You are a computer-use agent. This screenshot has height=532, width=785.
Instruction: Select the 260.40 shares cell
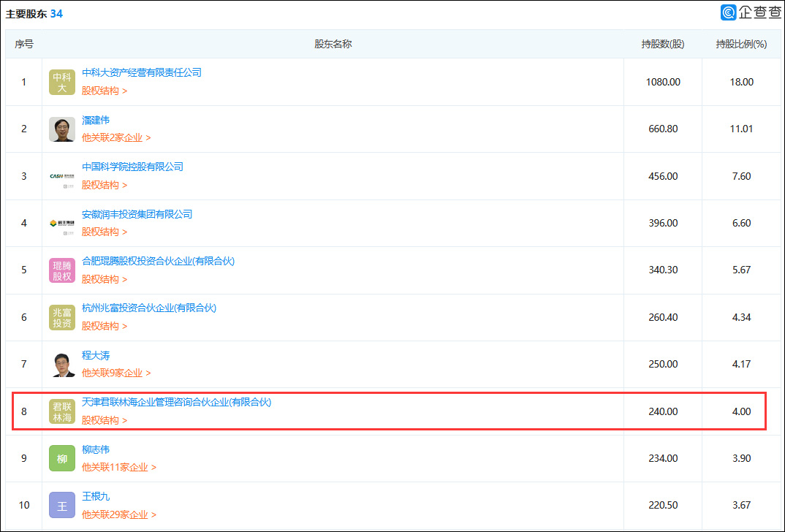coord(663,317)
